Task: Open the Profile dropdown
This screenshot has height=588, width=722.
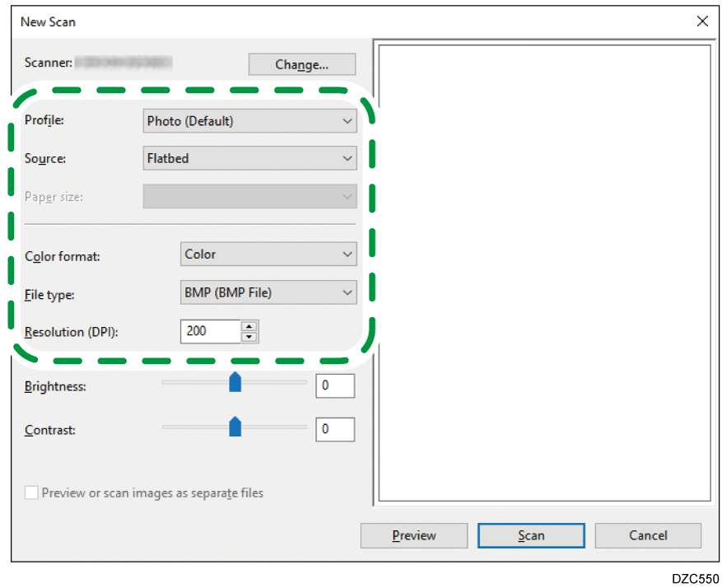Action: point(249,120)
